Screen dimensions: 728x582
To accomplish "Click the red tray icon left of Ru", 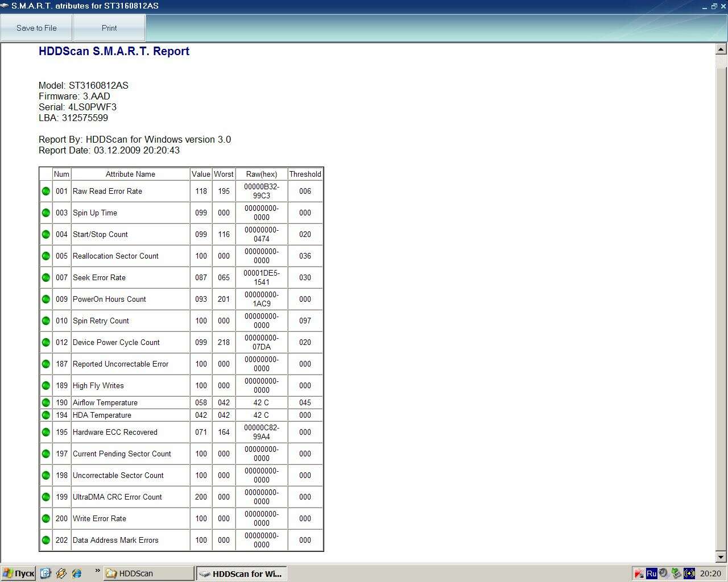I will coord(639,573).
